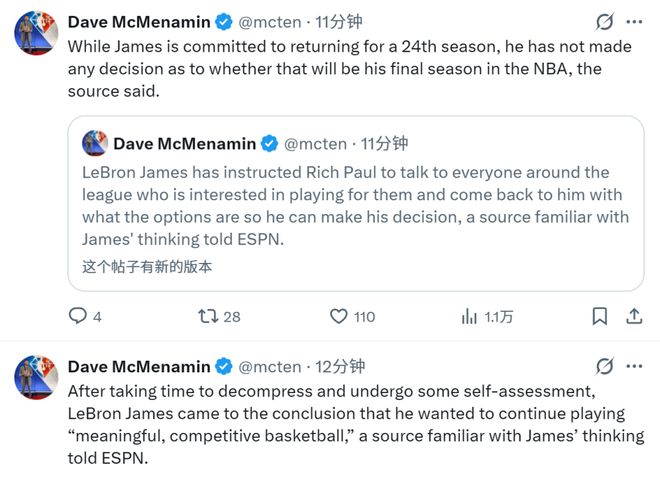The height and width of the screenshot is (477, 660).
Task: Open the reply icon showing 4 comments
Action: [x=78, y=316]
